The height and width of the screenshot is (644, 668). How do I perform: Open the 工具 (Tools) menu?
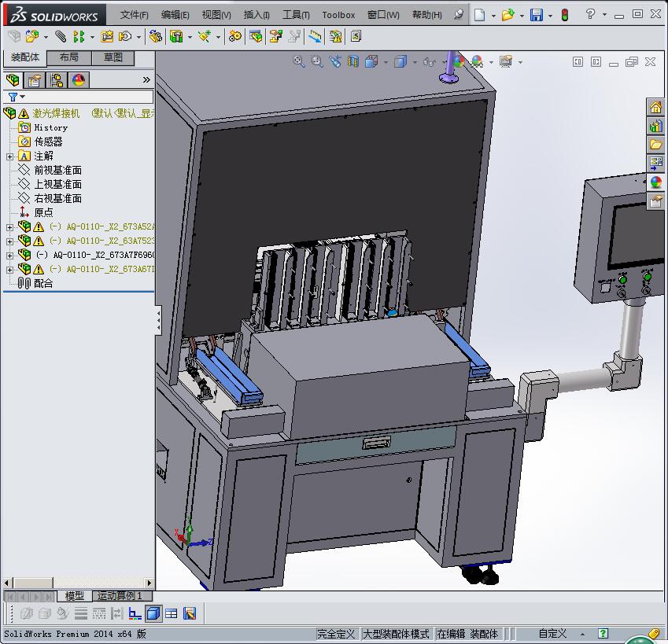295,15
